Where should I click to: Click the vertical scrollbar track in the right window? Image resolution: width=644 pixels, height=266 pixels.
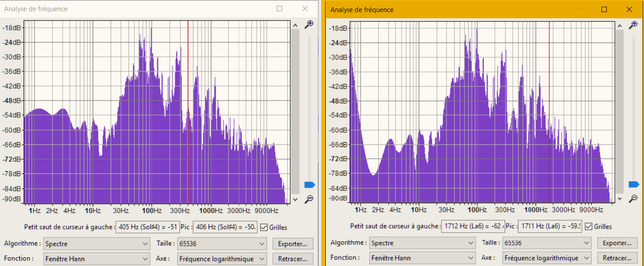click(x=620, y=111)
